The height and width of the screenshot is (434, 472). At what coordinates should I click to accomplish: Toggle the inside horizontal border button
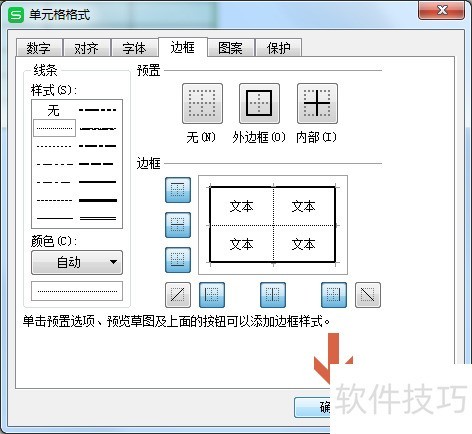(x=178, y=225)
